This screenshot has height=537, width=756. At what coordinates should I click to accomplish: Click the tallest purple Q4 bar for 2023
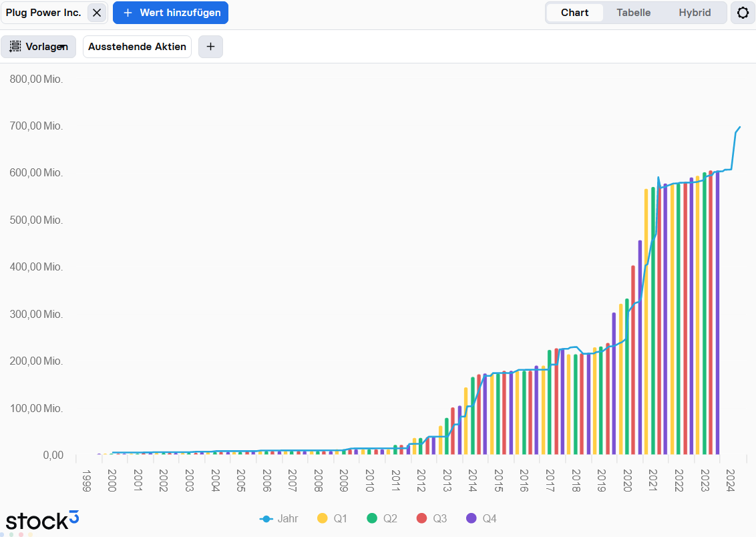(x=717, y=314)
